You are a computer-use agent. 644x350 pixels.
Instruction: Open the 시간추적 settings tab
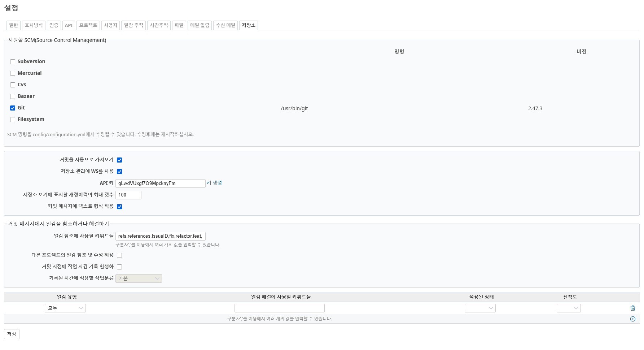coord(159,25)
